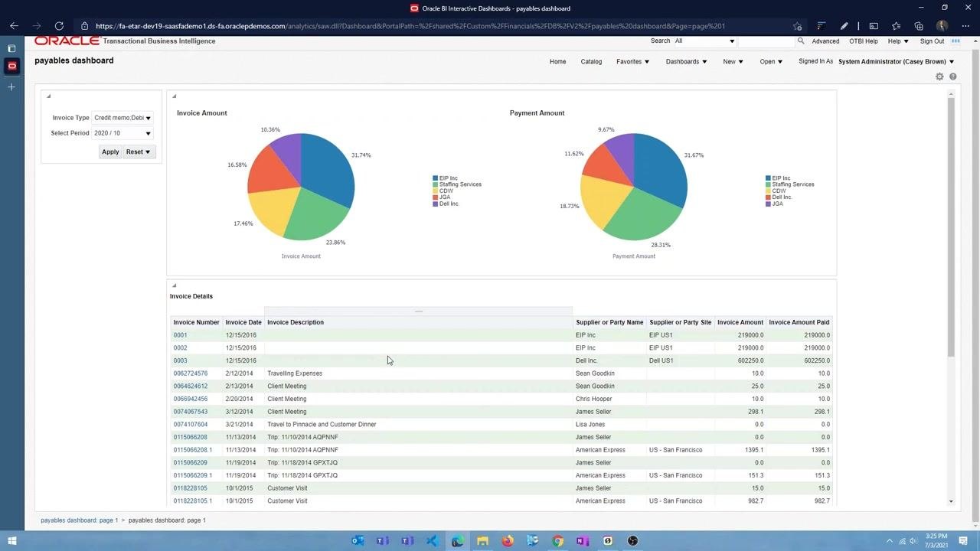Add this page to favorites star
The width and height of the screenshot is (980, 551).
point(797,26)
